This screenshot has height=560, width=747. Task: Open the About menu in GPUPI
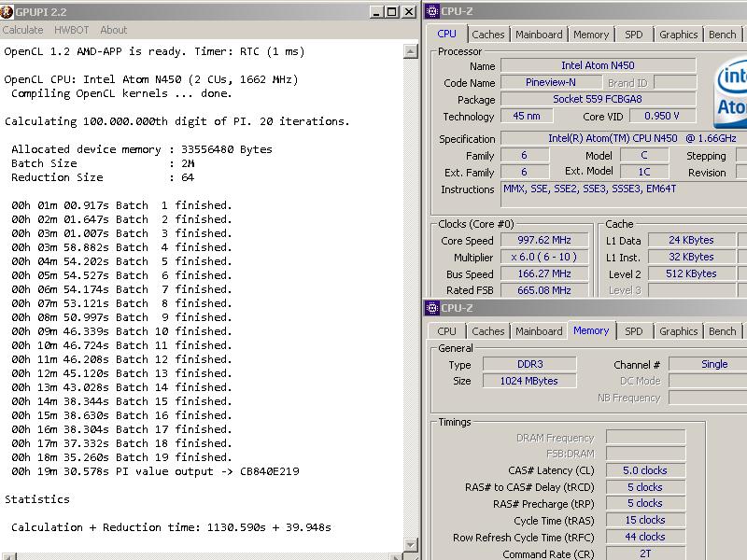(113, 30)
